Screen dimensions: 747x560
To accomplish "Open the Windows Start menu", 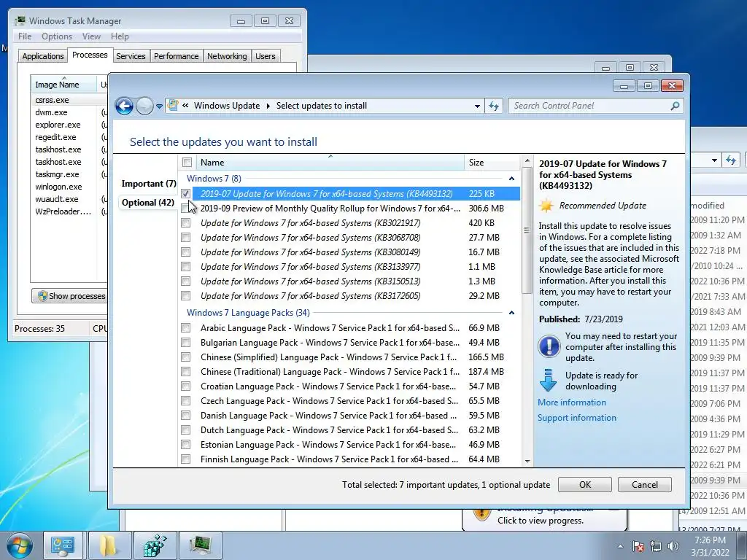I will click(19, 545).
